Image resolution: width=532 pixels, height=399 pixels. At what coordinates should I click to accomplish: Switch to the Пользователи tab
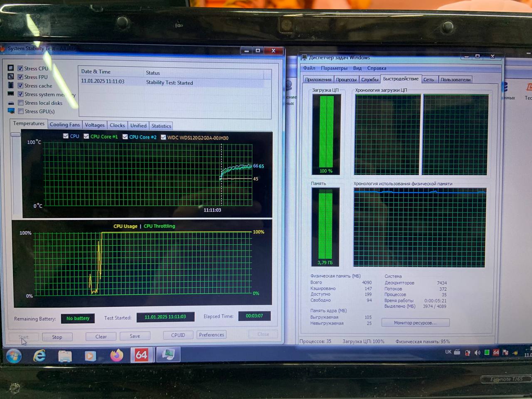click(456, 79)
